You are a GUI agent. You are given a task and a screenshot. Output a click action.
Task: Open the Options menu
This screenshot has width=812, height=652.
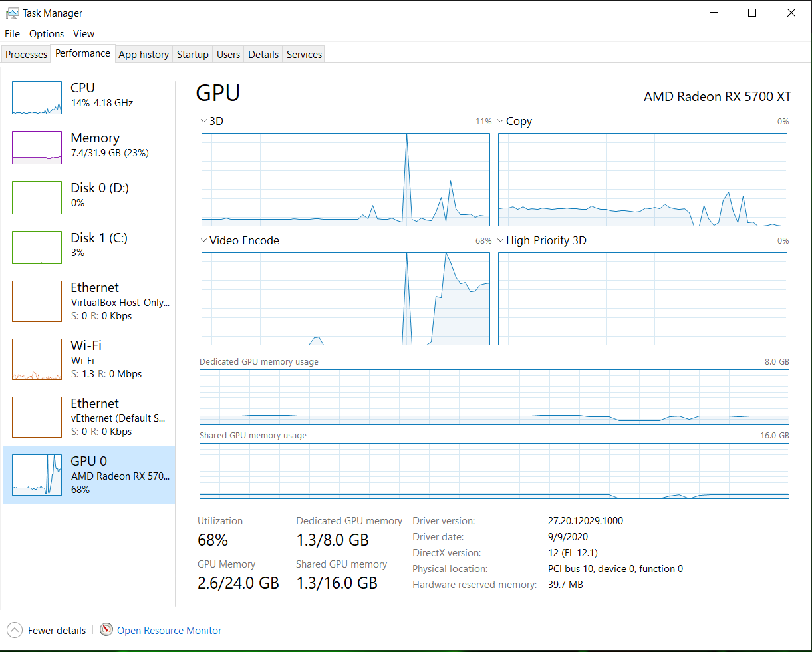(x=47, y=33)
